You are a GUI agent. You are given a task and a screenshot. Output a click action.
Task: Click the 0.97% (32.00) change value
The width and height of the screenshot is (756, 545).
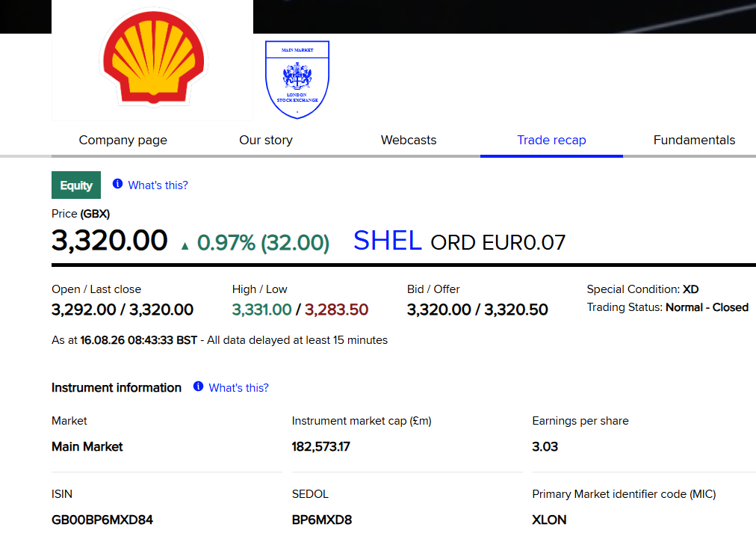tap(263, 243)
